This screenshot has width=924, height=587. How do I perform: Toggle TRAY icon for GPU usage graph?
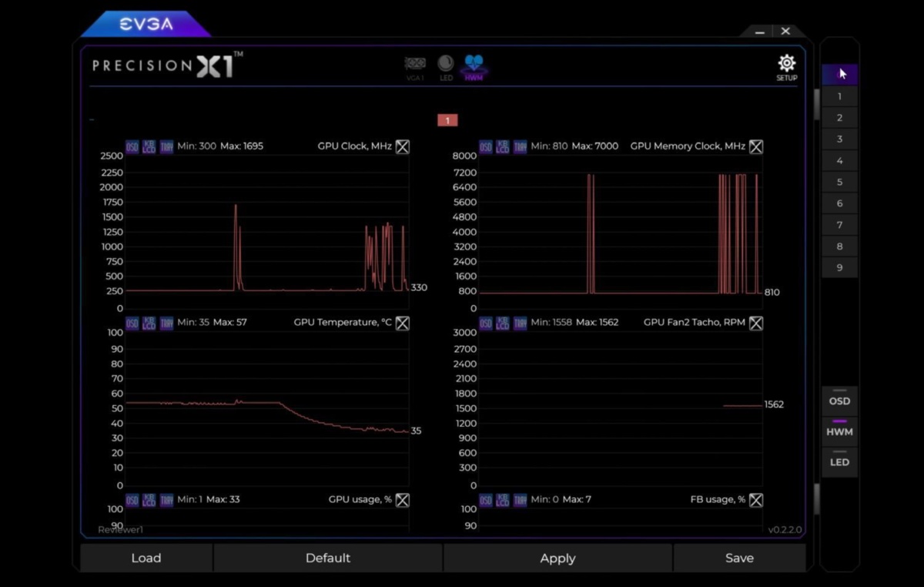[x=166, y=500]
